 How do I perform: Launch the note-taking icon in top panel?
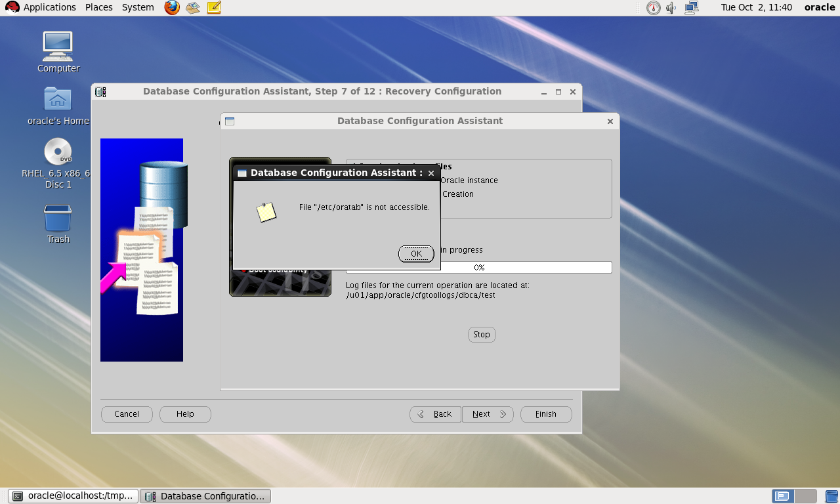pos(214,8)
